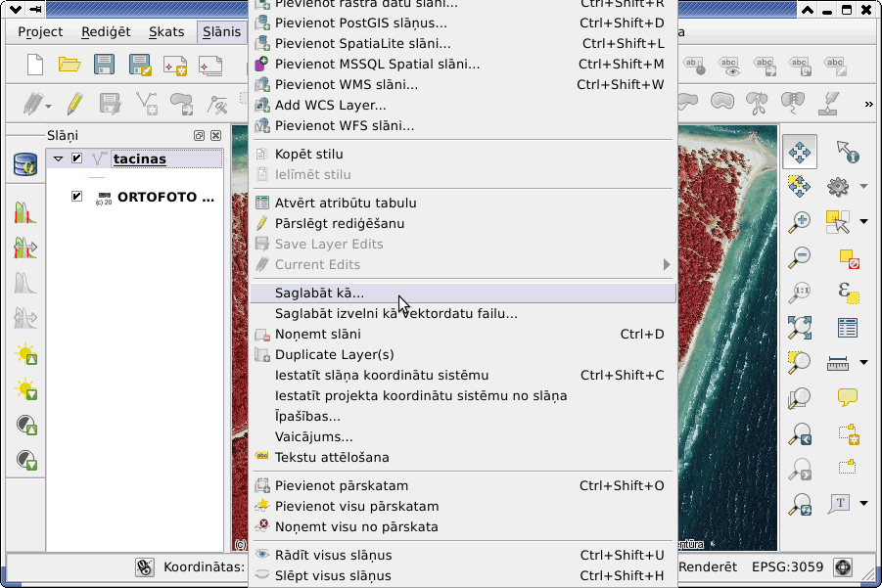Click the Save Project As icon
This screenshot has height=588, width=882.
[140, 65]
